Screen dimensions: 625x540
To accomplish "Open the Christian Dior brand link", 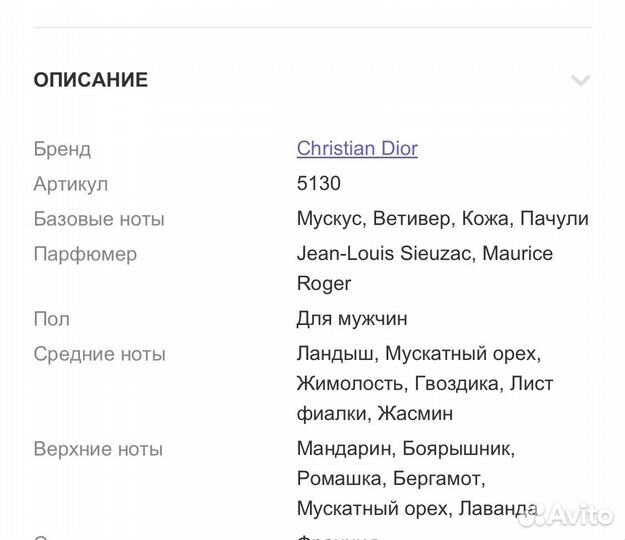I will [x=357, y=149].
